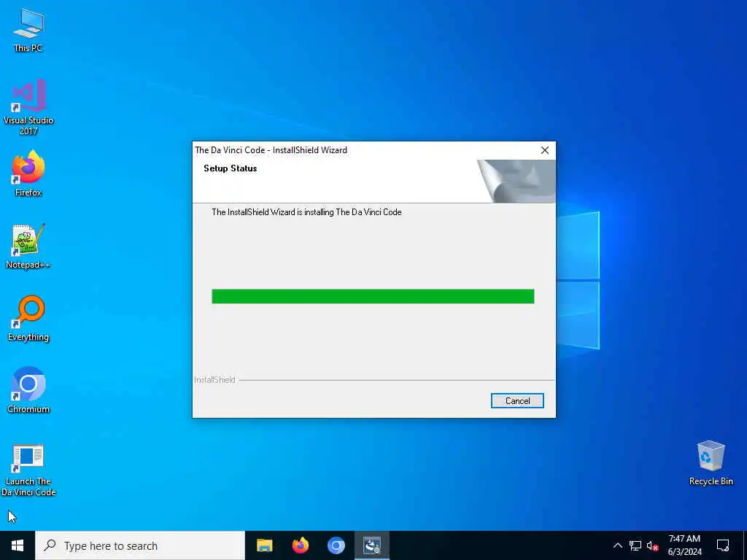Image resolution: width=747 pixels, height=560 pixels.
Task: Open the network status tray icon
Action: coord(635,545)
